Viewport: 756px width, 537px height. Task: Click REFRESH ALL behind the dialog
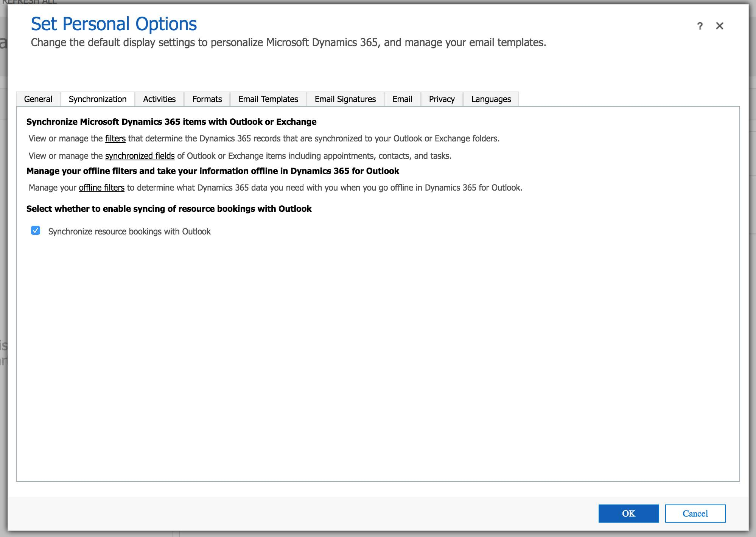pos(30,2)
